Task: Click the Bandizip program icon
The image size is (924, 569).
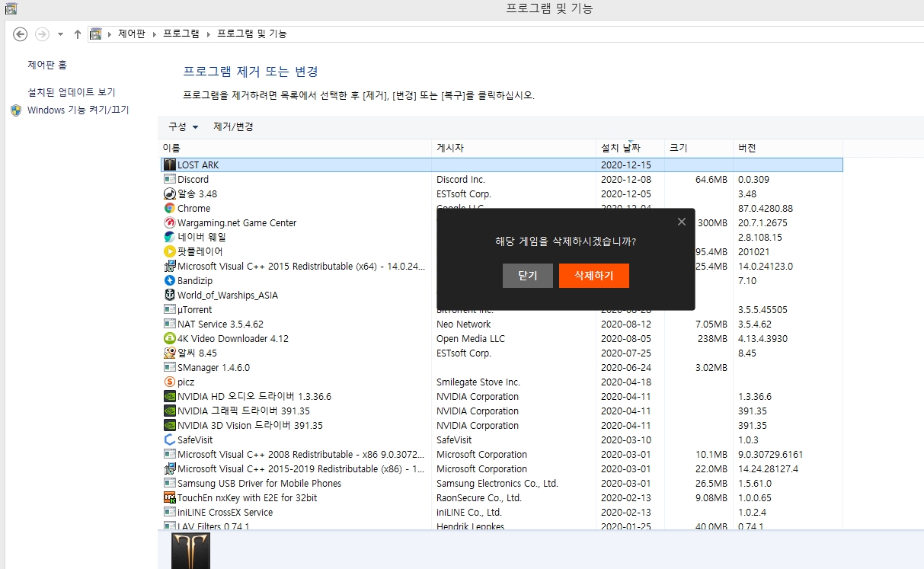Action: 170,281
